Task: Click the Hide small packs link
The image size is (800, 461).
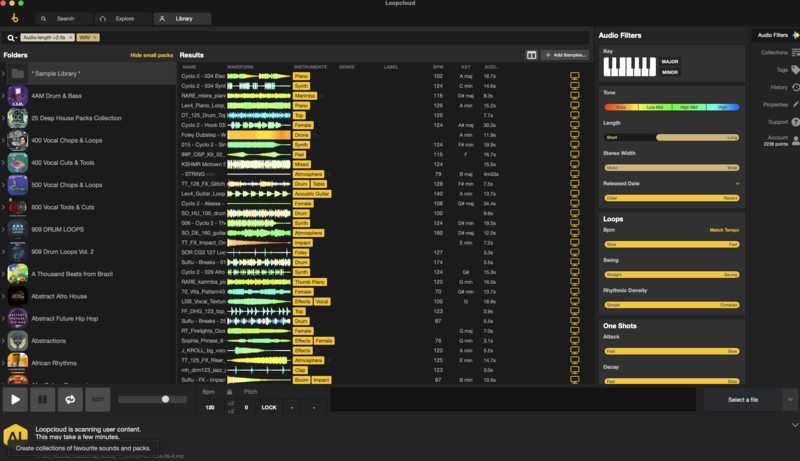Action: (152, 55)
